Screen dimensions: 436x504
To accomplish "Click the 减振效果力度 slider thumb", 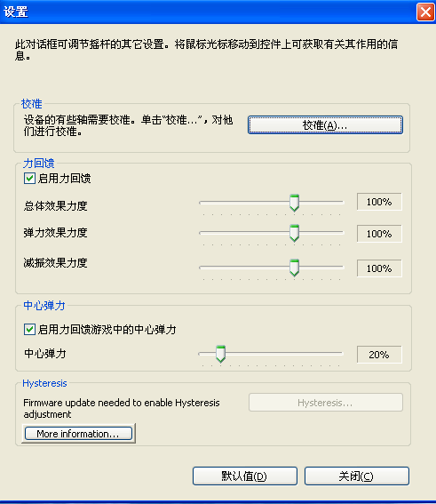I will point(294,268).
